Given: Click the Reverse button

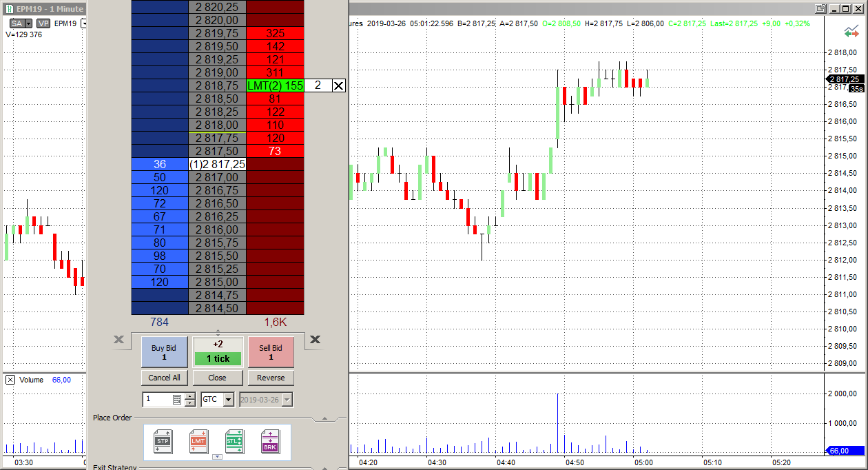Looking at the screenshot, I should click(271, 378).
